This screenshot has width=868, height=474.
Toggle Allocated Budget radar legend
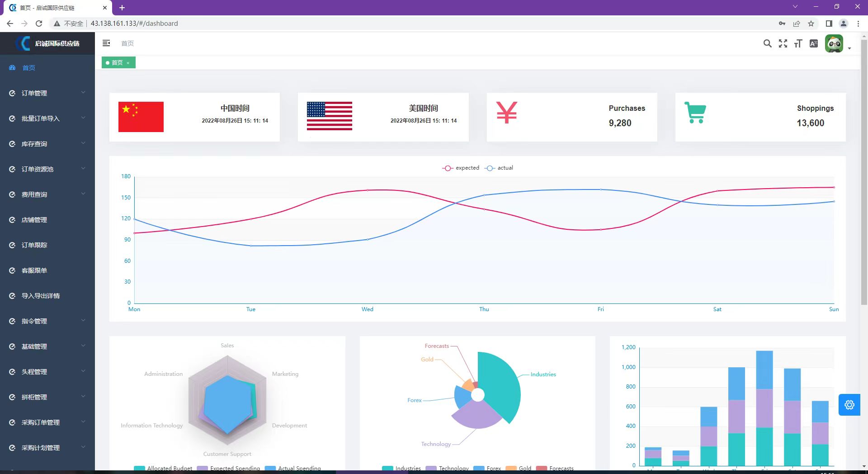(163, 468)
